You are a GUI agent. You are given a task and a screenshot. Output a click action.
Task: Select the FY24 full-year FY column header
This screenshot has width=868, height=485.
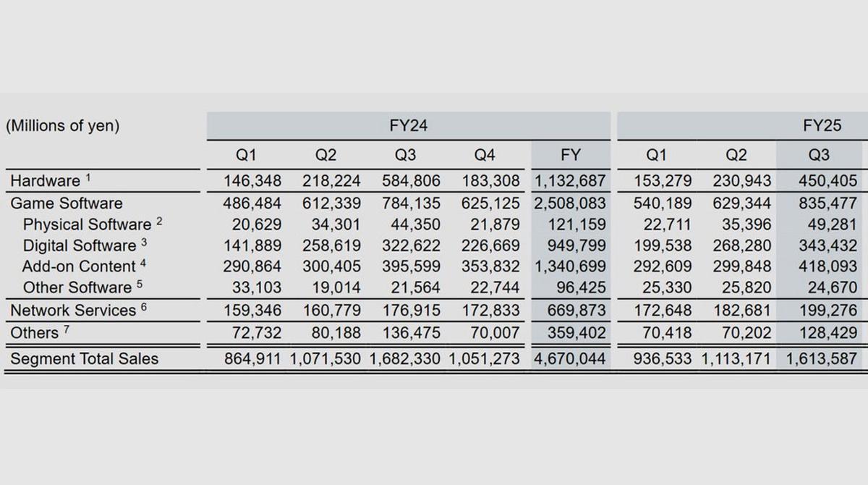coord(569,155)
